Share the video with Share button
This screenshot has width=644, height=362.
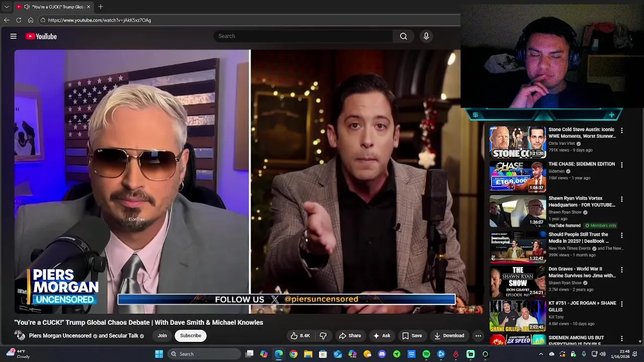[x=350, y=336]
